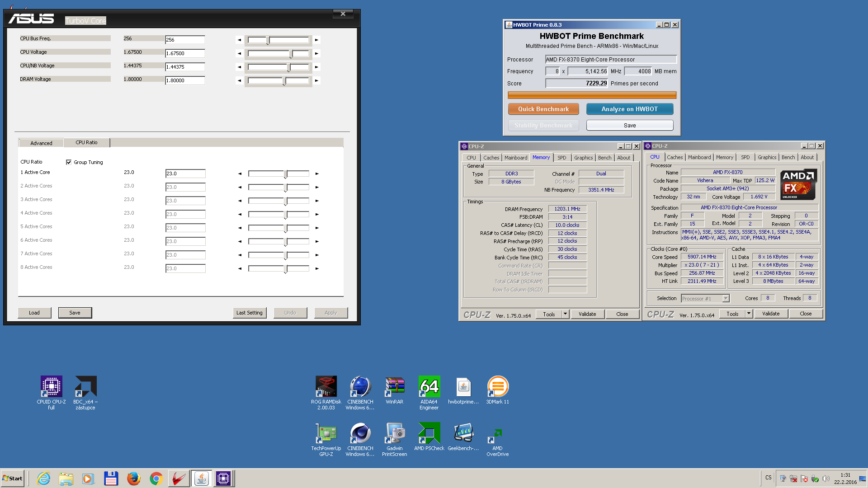868x488 pixels.
Task: Toggle Group Tuning checkbox
Action: coord(69,162)
